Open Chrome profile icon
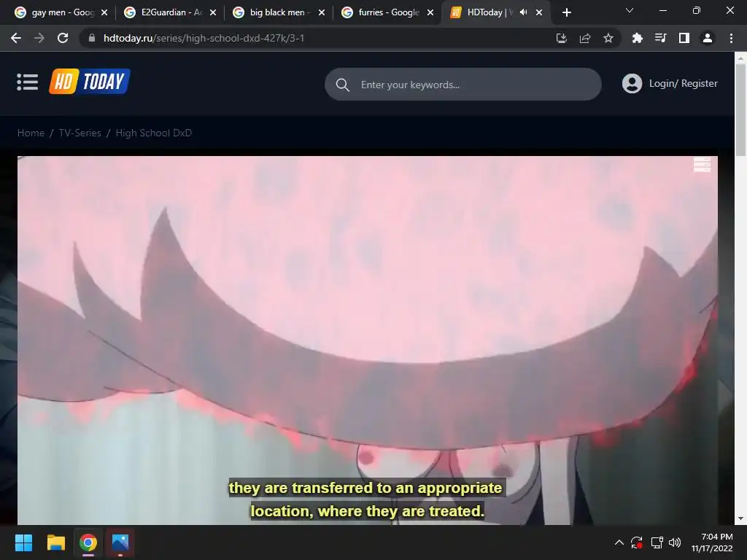Image resolution: width=747 pixels, height=560 pixels. pos(708,38)
